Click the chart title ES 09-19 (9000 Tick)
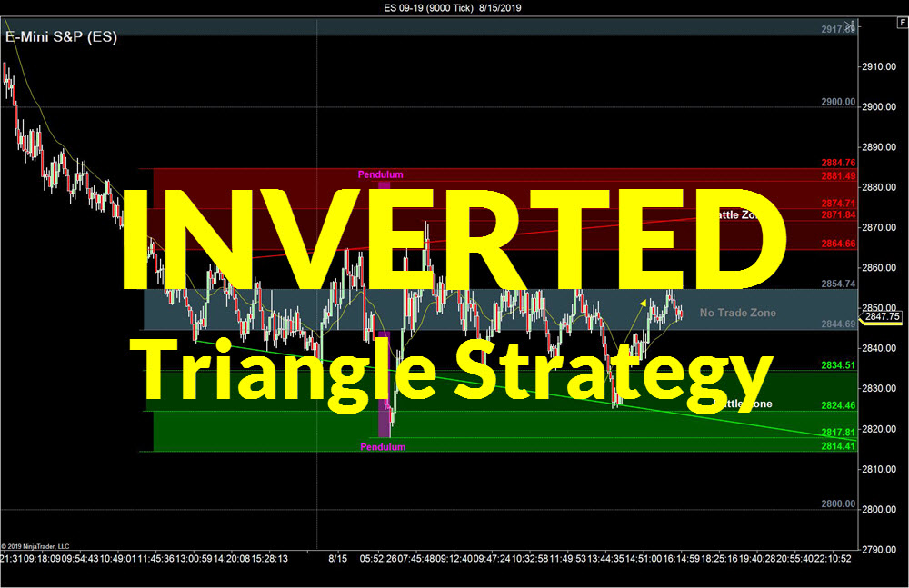 428,8
